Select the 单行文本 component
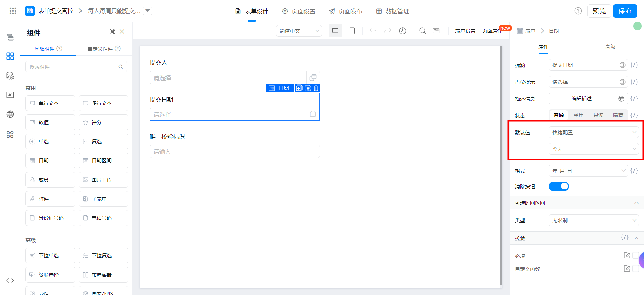Screen dimensions: 644x295 pos(50,103)
